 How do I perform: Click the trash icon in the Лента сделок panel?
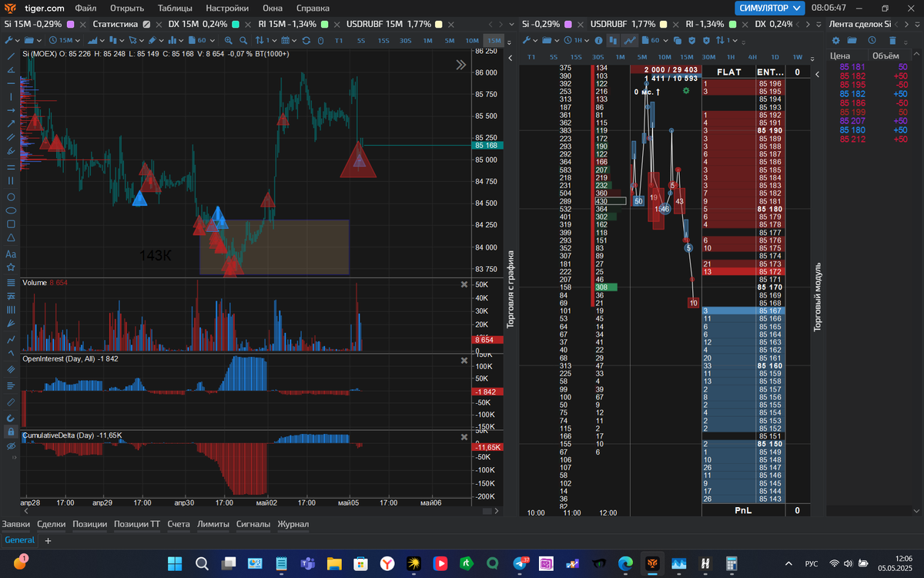coord(893,40)
